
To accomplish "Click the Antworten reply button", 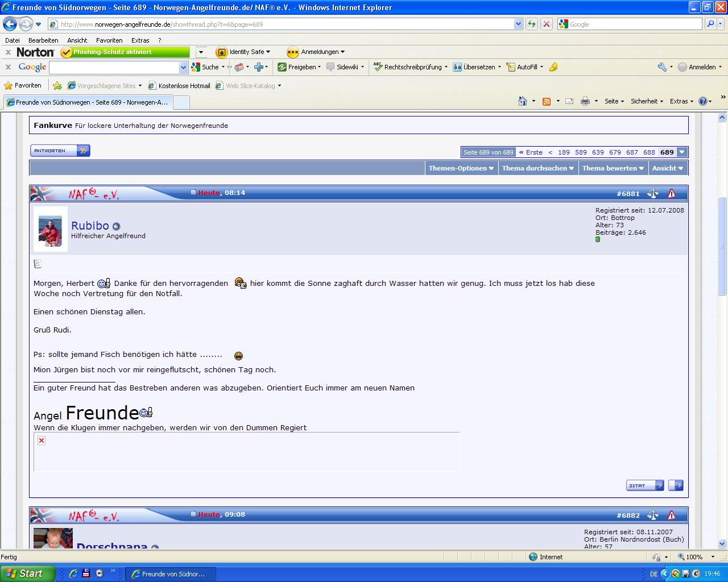I will 60,151.
